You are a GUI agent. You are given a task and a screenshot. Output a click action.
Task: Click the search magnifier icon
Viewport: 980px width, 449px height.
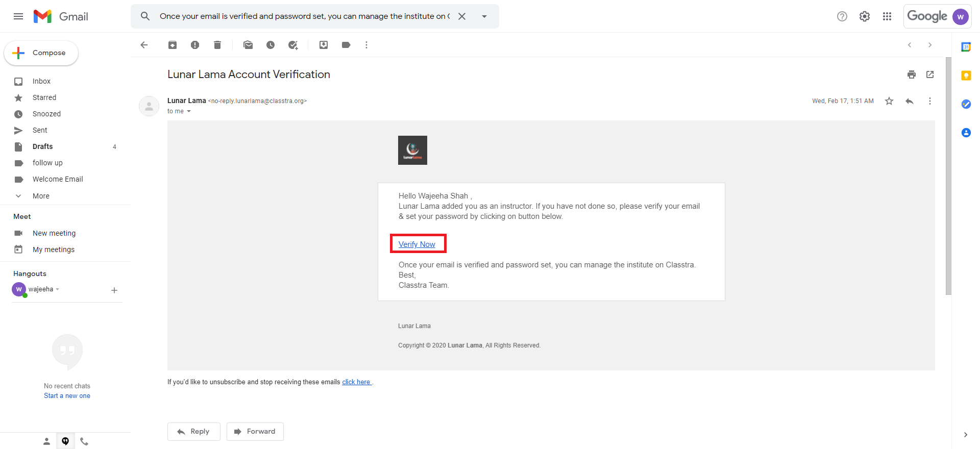click(x=145, y=16)
